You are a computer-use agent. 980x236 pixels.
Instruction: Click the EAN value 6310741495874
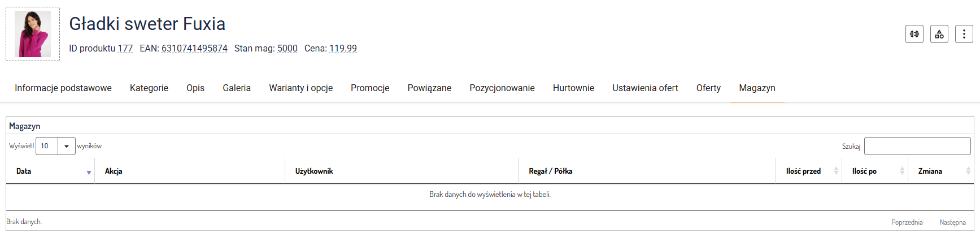click(194, 49)
